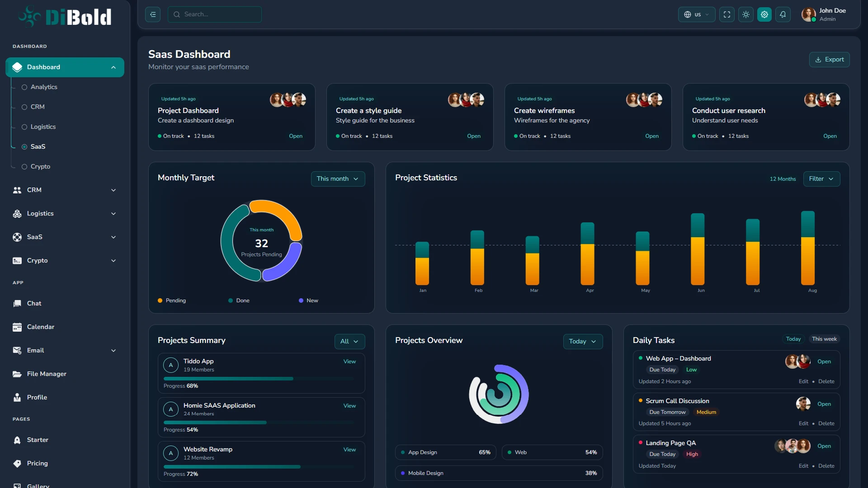Click the File Manager folder icon
868x488 pixels.
[17, 374]
